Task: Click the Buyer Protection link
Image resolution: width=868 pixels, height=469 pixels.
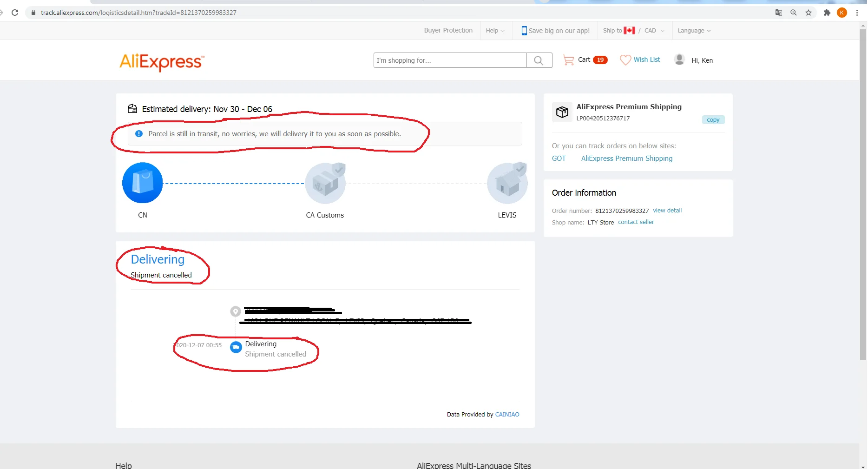Action: (x=448, y=30)
